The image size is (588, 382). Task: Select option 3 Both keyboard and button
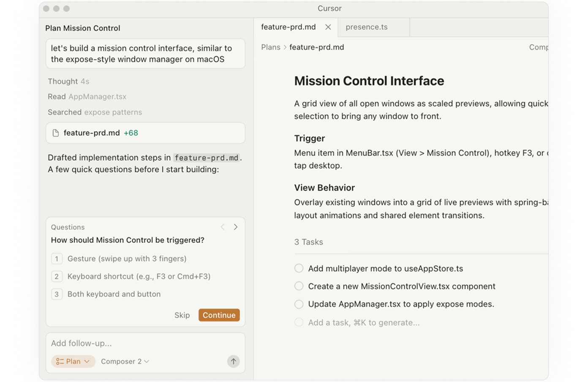114,294
